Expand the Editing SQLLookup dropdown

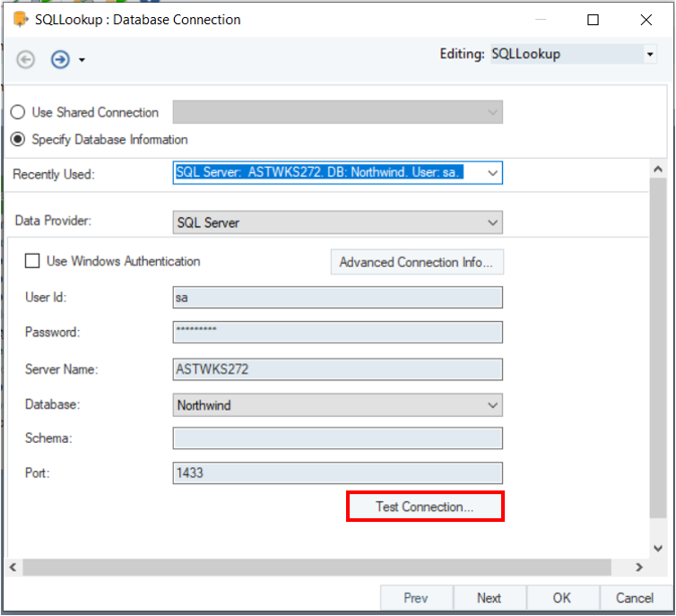click(650, 55)
